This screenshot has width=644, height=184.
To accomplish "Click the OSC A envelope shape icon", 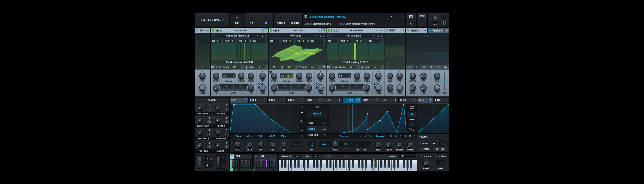I will tap(213, 67).
